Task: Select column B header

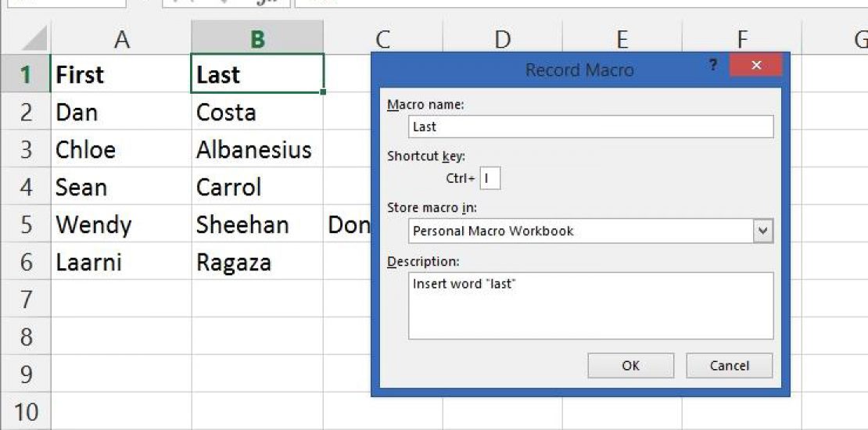Action: click(x=257, y=39)
